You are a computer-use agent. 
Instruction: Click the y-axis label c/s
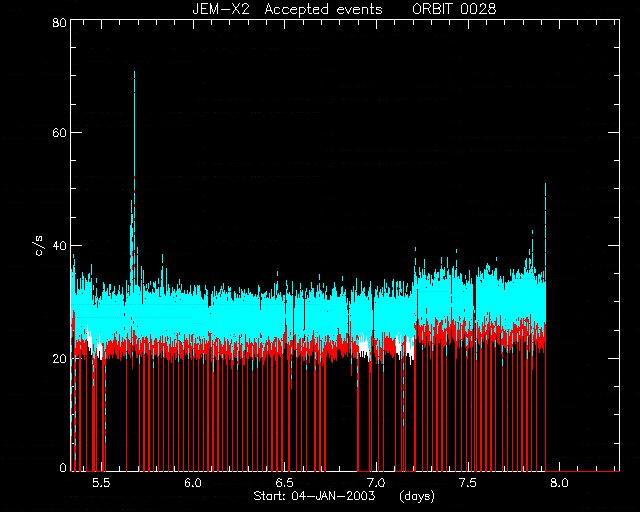[x=39, y=246]
